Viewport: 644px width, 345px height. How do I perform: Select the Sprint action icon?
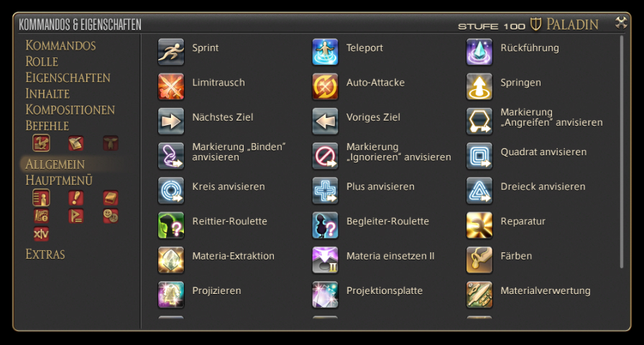[171, 52]
